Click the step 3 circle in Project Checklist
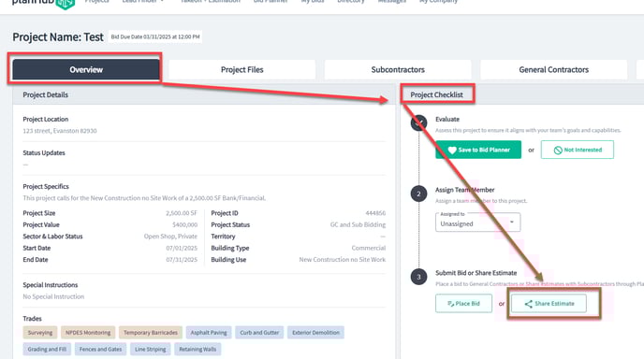Screen dimensions: 644x359 coord(418,277)
